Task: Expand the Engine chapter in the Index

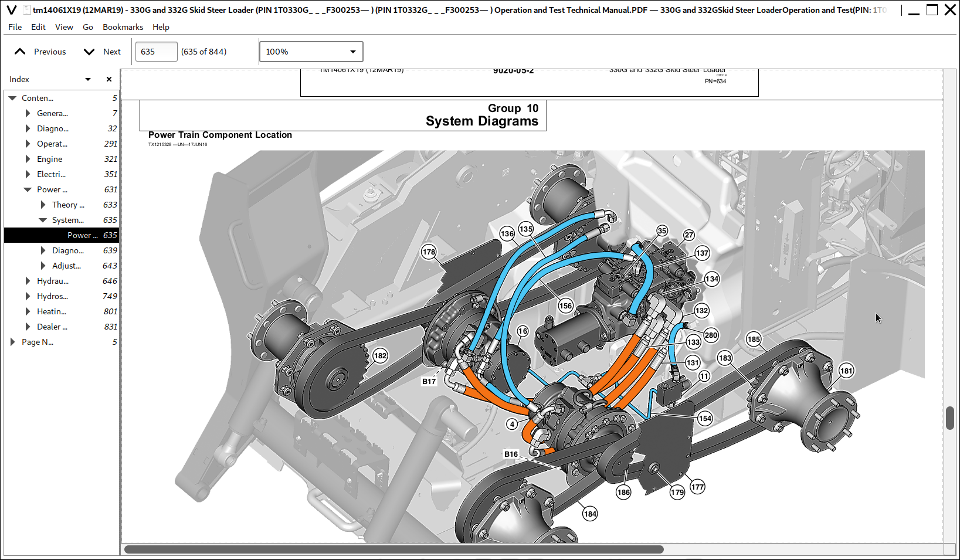Action: 27,159
